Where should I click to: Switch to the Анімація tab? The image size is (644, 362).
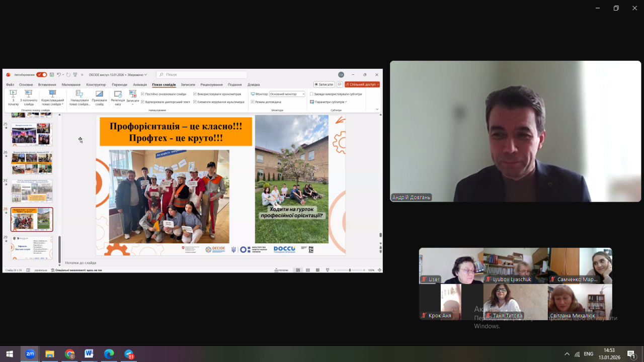tap(140, 84)
